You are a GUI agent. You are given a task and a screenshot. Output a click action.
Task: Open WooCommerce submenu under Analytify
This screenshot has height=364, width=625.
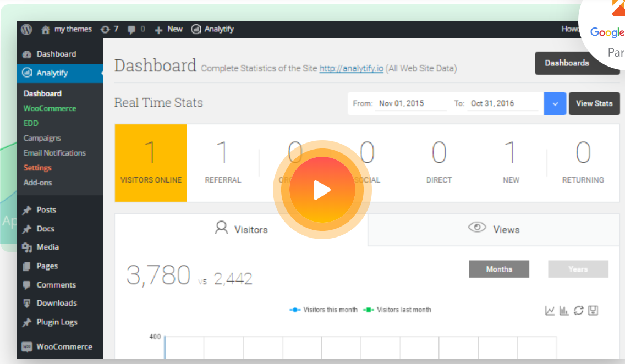(x=50, y=108)
